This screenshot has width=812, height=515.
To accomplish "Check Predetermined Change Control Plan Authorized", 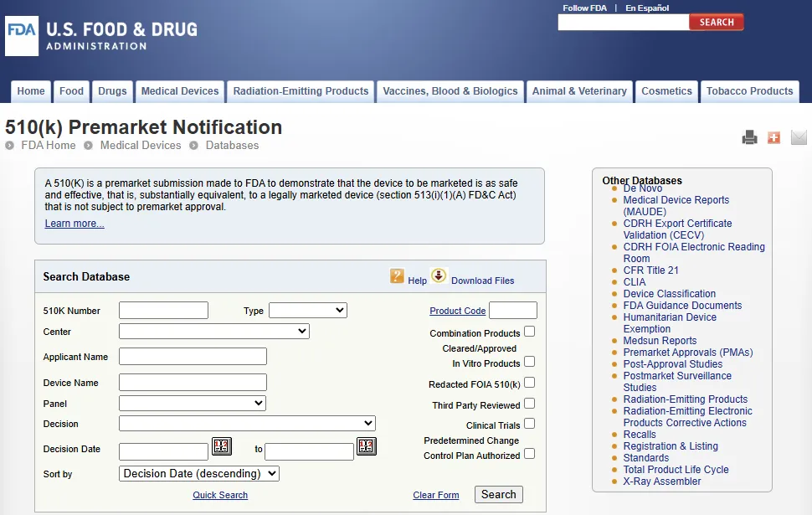I will tap(529, 453).
